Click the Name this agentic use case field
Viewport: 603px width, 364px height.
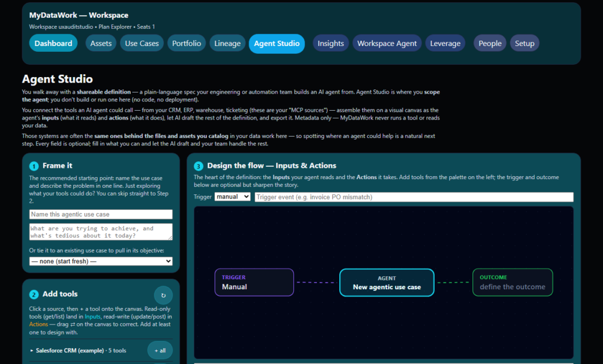coord(101,214)
